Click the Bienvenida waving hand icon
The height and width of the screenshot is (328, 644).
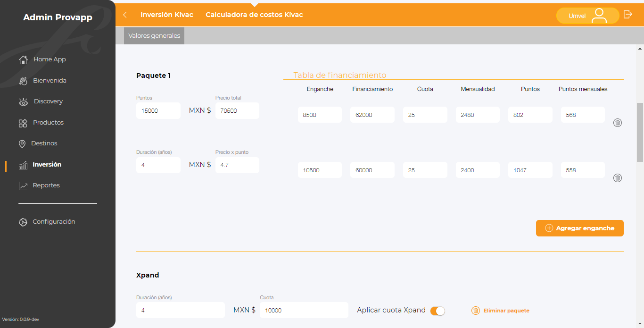(23, 81)
